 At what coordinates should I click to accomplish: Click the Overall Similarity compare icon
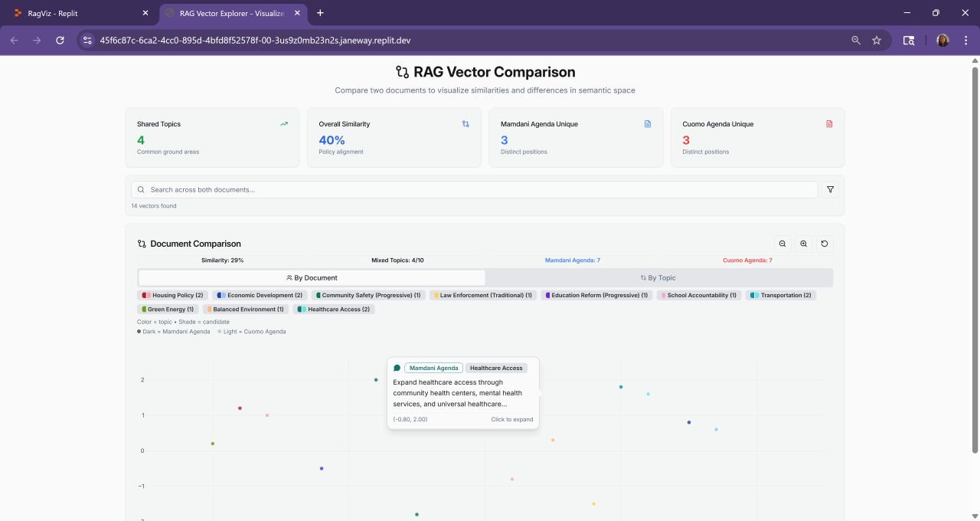(x=465, y=123)
